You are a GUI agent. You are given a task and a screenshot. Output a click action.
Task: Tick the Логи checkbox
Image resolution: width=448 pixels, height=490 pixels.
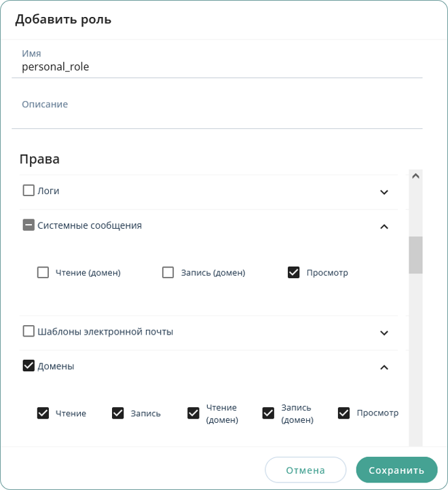click(x=29, y=191)
